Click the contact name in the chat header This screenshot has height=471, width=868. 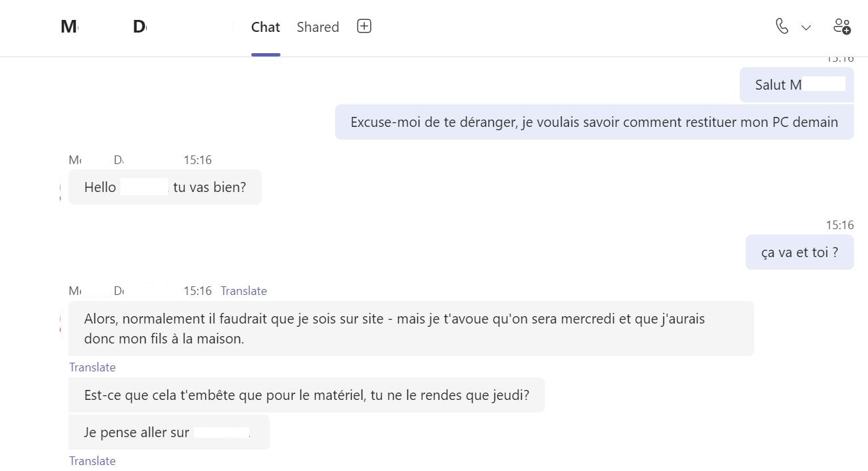[104, 27]
